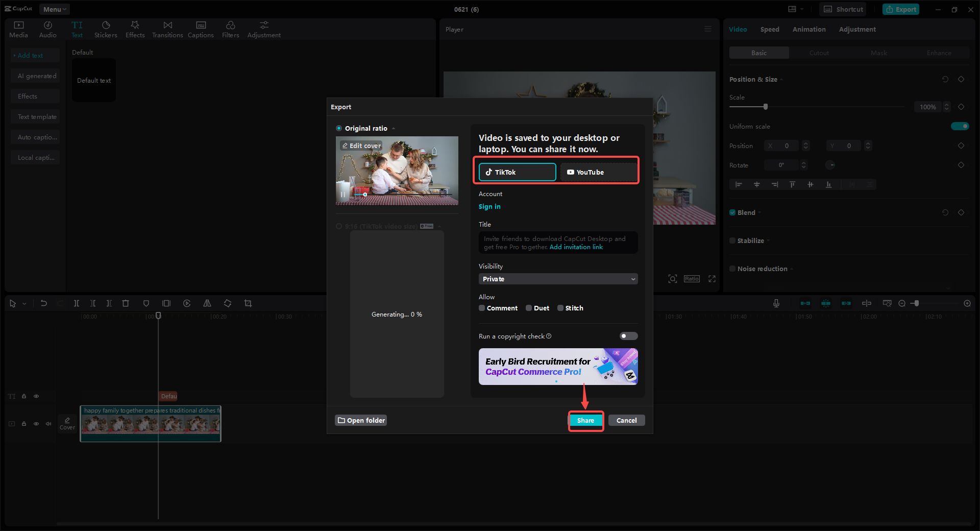Click the align left icon
Screen dimensions: 980x531
click(x=739, y=184)
